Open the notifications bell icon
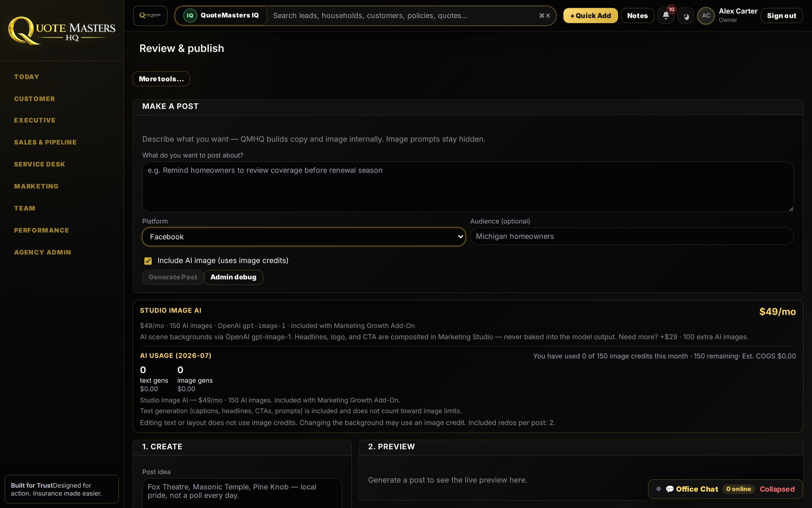 tap(666, 16)
